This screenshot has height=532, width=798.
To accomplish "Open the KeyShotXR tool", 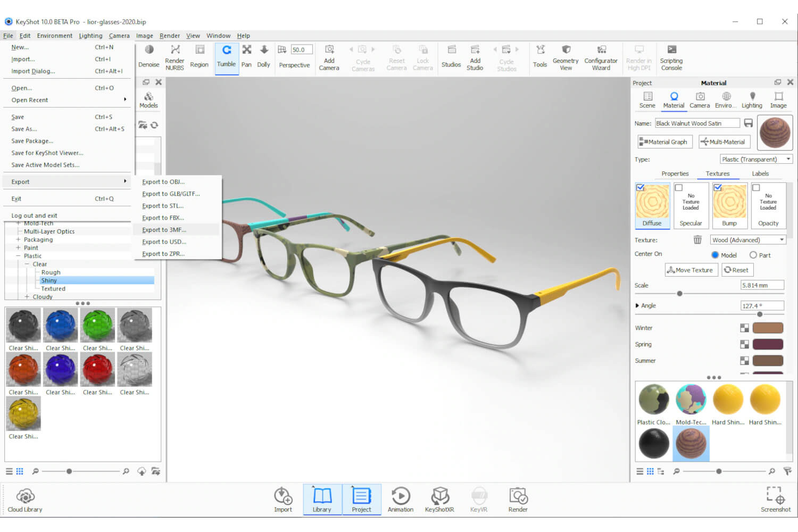I will tap(439, 500).
